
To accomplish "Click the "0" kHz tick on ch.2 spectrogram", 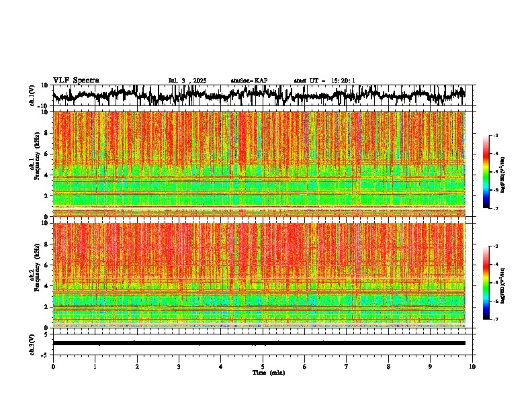I will click(x=46, y=328).
